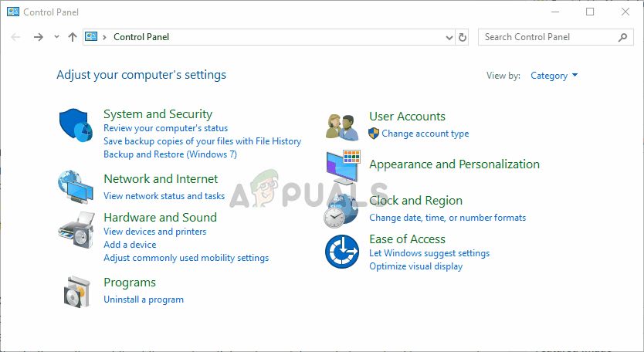Click the Hardware and Sound printer icon
644x352 pixels.
(x=76, y=226)
